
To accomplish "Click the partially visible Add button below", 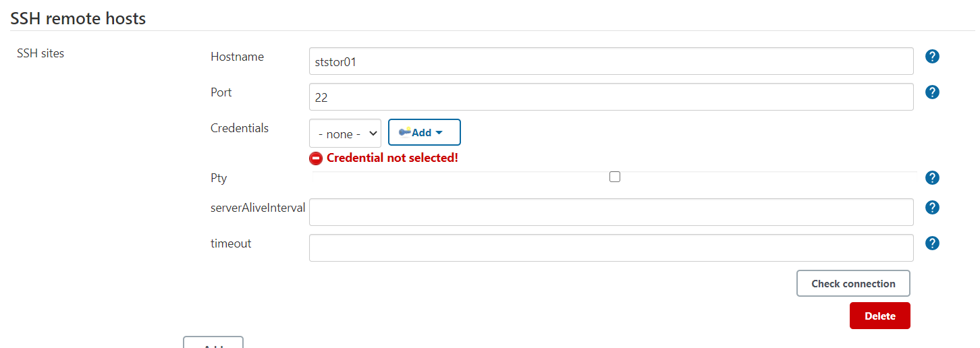I will coord(213,344).
